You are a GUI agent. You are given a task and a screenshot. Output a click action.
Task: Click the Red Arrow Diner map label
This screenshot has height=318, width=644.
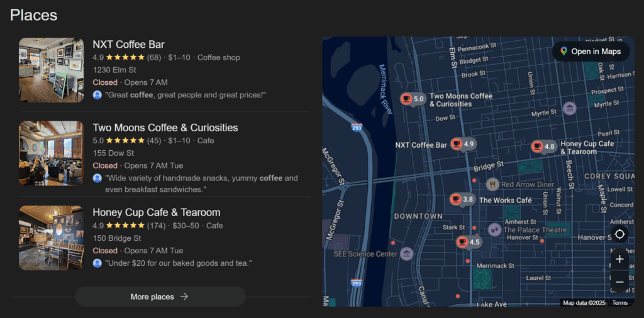point(528,185)
